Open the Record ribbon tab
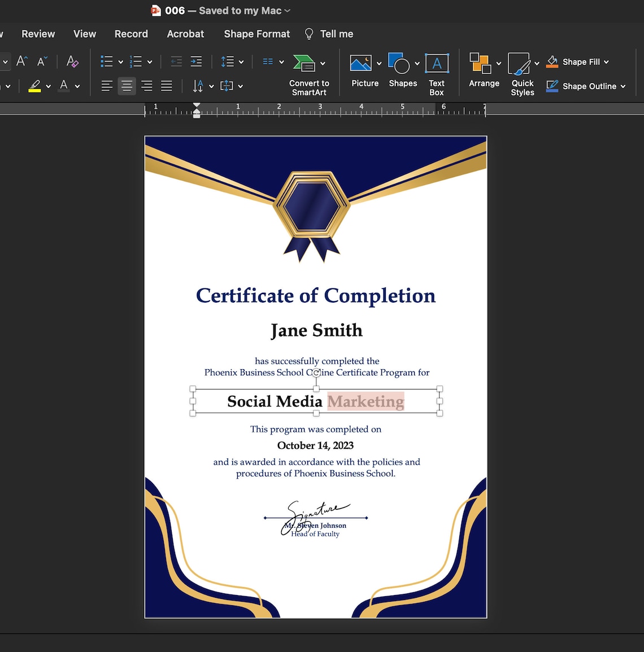Image resolution: width=644 pixels, height=652 pixels. pos(130,34)
